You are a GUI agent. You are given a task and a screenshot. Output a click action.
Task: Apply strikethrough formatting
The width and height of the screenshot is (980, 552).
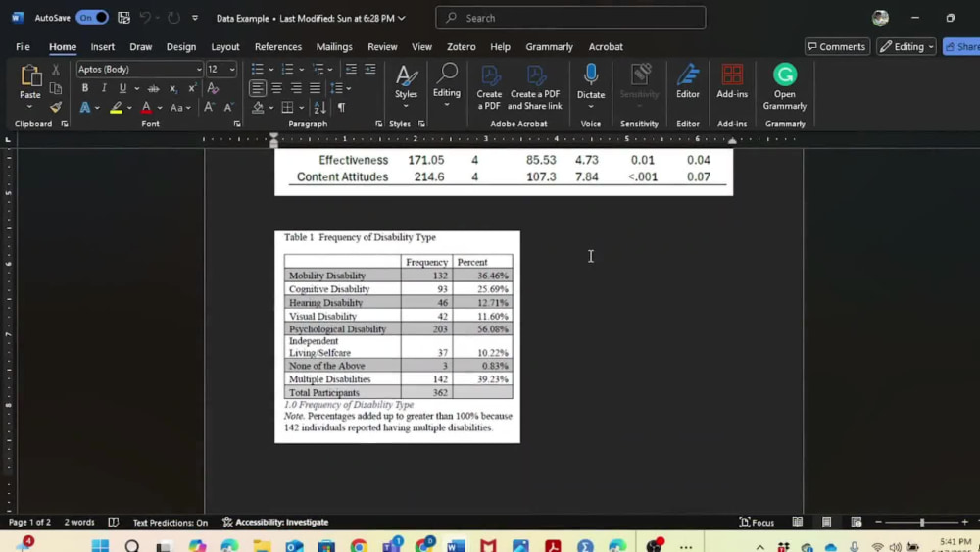point(153,88)
